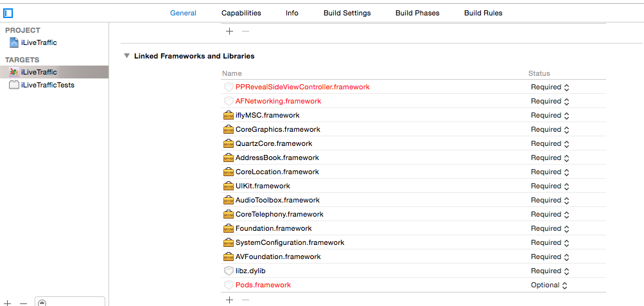Click the Foundation.framework toolbox icon
The image size is (644, 306).
point(229,228)
